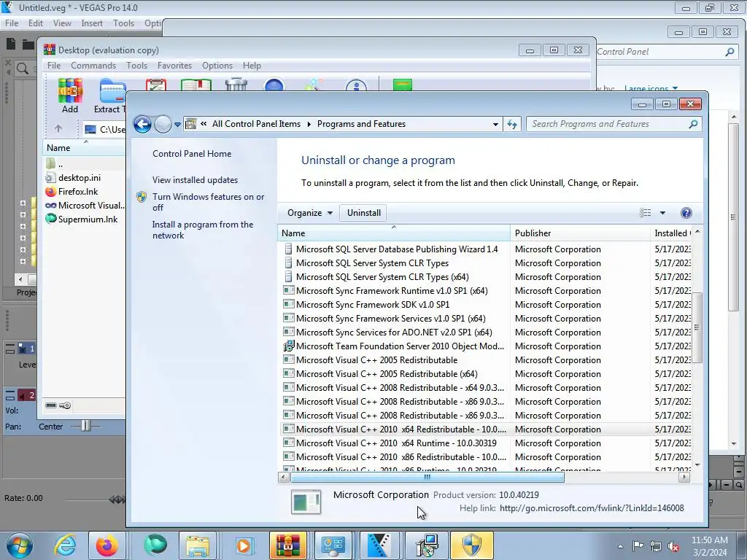Click the search magnifier in VEGAS explorer
This screenshot has width=747, height=560.
point(22,69)
